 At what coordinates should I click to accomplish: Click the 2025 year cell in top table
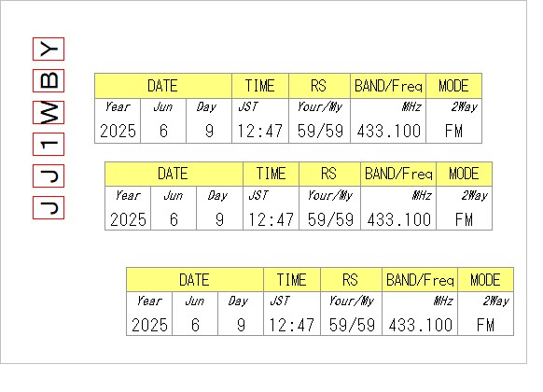tap(118, 120)
